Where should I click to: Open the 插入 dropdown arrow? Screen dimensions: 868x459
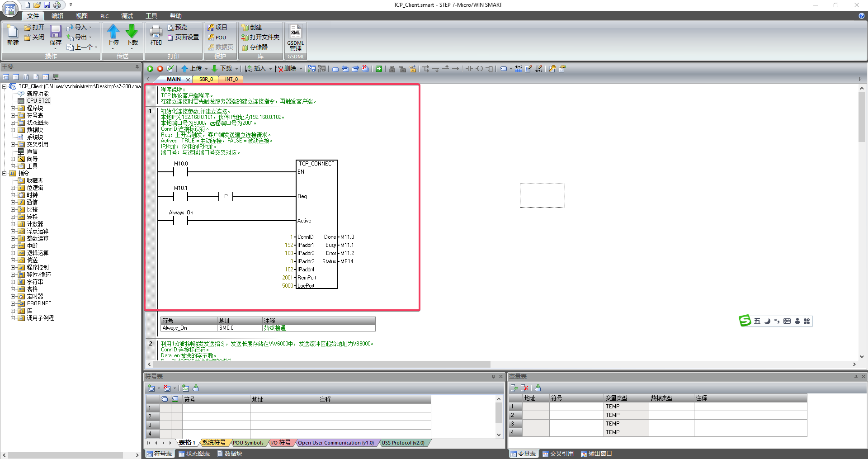(270, 69)
